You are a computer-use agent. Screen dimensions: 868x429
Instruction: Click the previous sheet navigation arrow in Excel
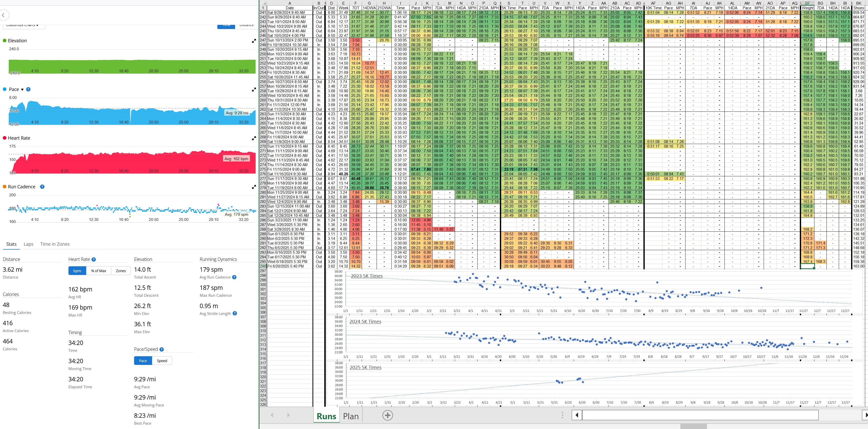pos(272,415)
